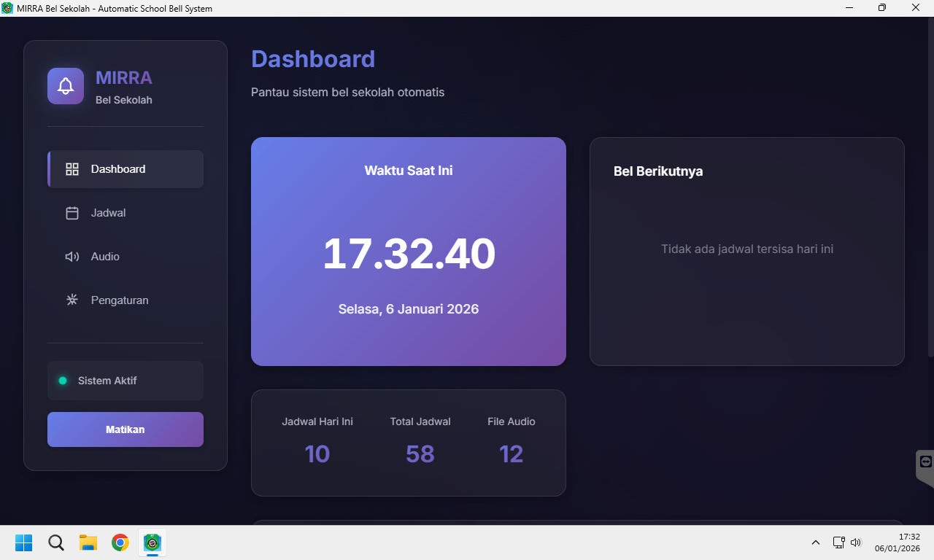Click the Waktu Saat Ini clock card
Screen dimensions: 934x560
[409, 252]
